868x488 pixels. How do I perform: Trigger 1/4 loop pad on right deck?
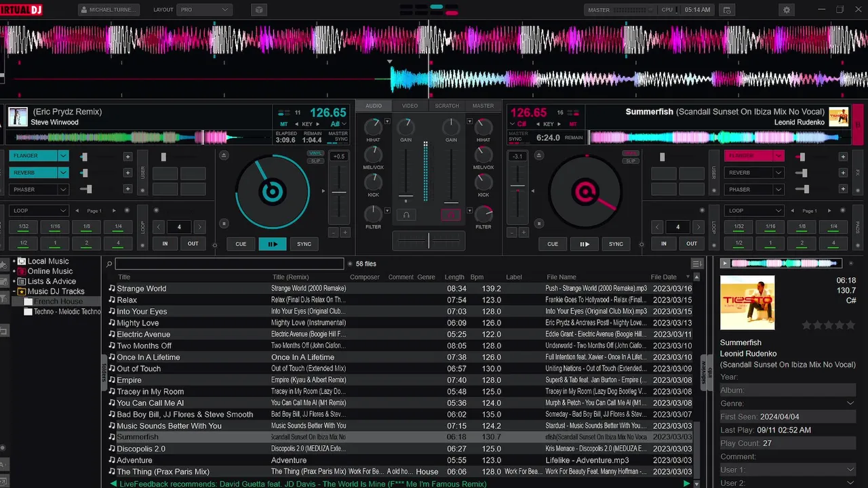(833, 226)
